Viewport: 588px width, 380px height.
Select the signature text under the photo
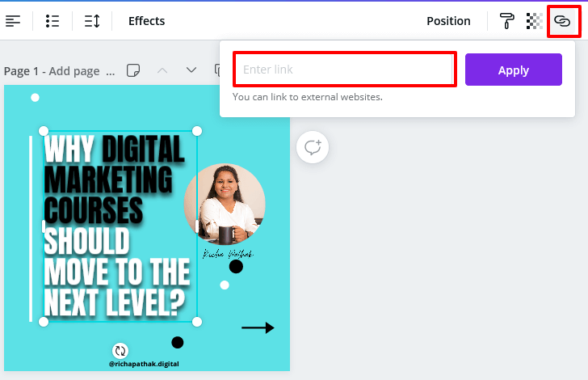tap(228, 254)
